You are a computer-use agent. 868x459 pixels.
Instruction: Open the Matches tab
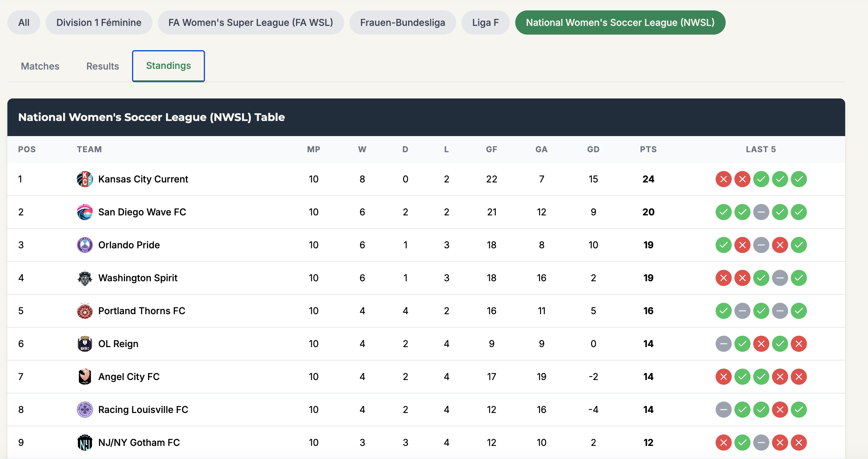tap(40, 66)
